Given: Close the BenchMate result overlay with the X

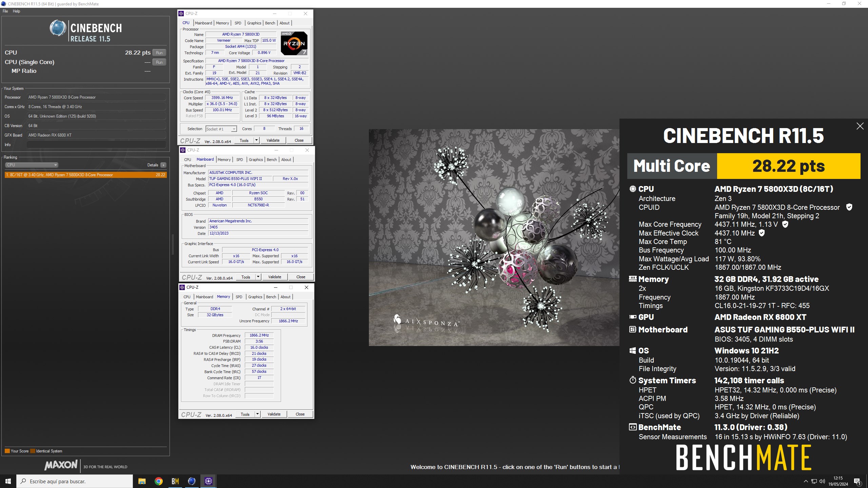Looking at the screenshot, I should coord(860,126).
